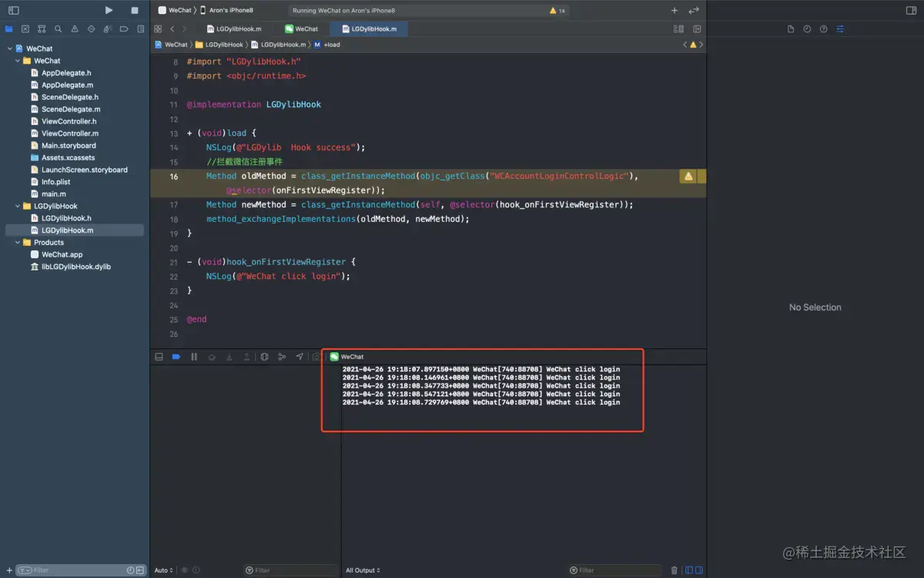This screenshot has height=578, width=924.
Task: Open the Simulate Location arrow
Action: coord(300,357)
